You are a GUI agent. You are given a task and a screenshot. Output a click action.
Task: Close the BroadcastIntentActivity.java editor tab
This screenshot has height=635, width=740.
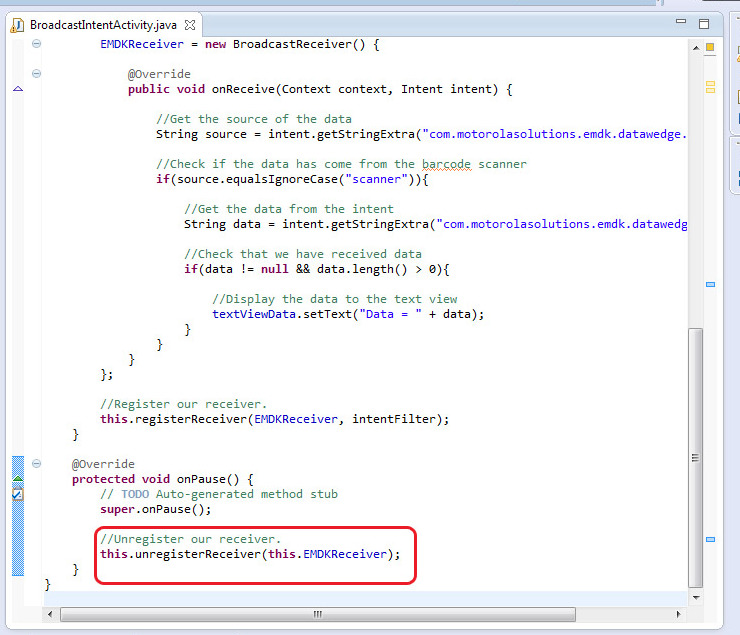coord(191,24)
